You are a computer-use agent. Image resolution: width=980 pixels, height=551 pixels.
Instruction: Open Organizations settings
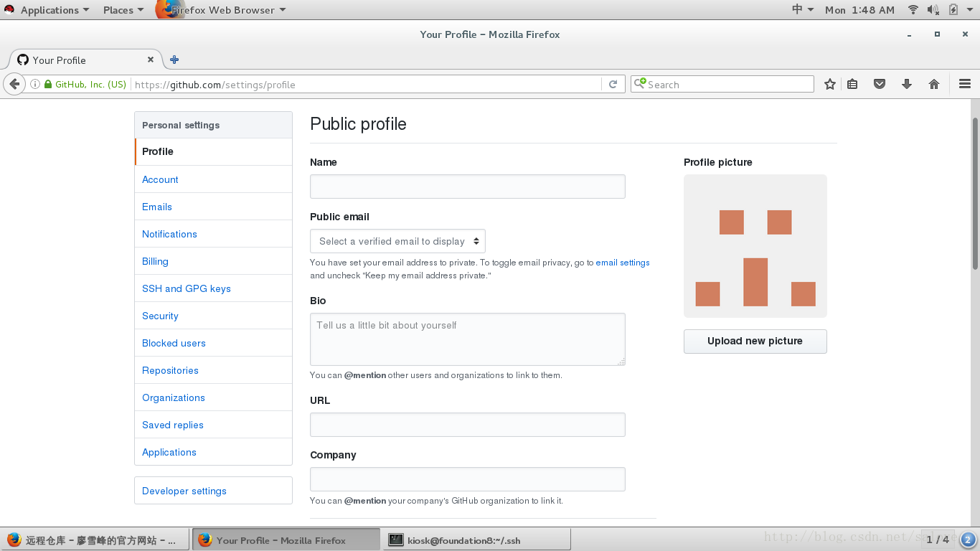click(174, 397)
